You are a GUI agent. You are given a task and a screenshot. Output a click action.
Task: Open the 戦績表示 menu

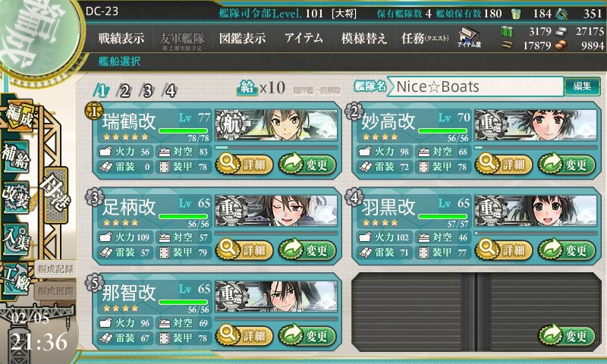pyautogui.click(x=121, y=38)
